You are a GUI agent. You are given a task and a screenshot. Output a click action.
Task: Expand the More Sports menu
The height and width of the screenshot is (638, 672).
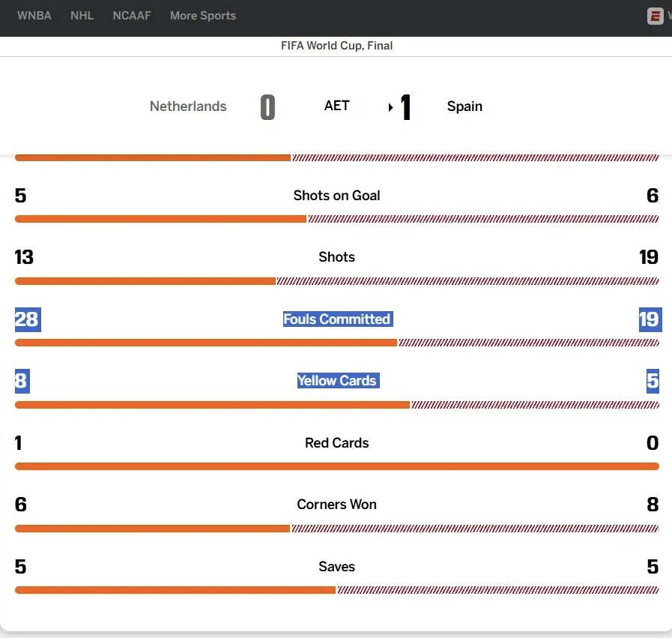(x=203, y=16)
